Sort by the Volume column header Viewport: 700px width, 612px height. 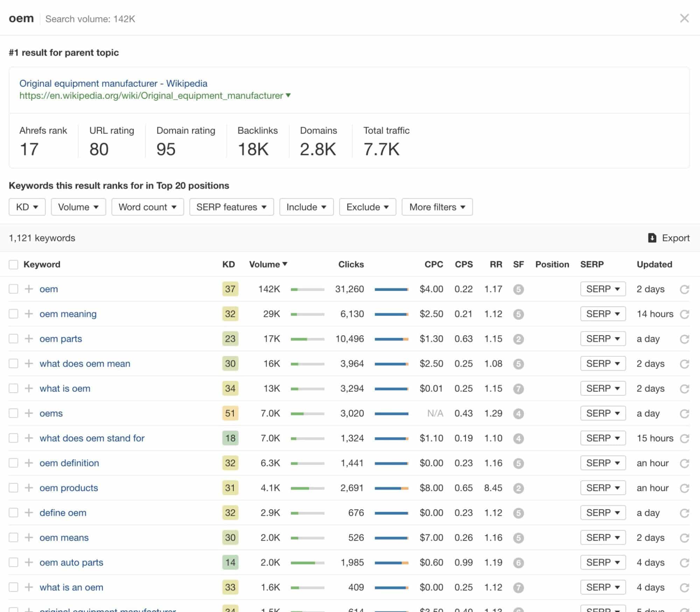point(268,264)
